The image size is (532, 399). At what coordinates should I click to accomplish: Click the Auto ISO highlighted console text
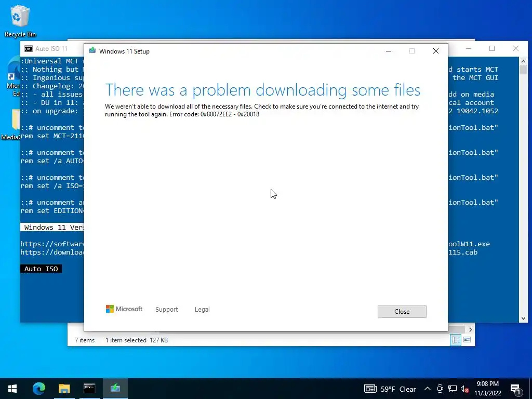(x=41, y=269)
